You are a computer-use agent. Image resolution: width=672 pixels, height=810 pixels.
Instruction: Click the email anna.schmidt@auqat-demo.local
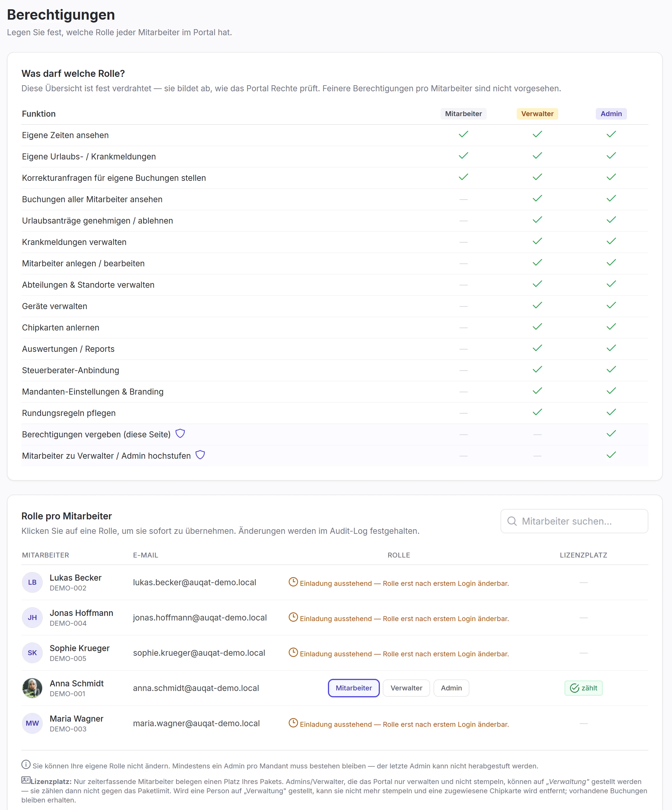196,688
